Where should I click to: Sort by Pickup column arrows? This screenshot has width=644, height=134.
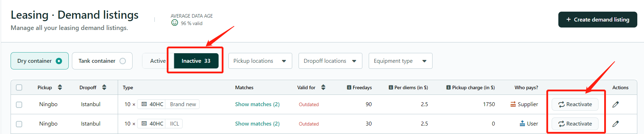point(60,87)
